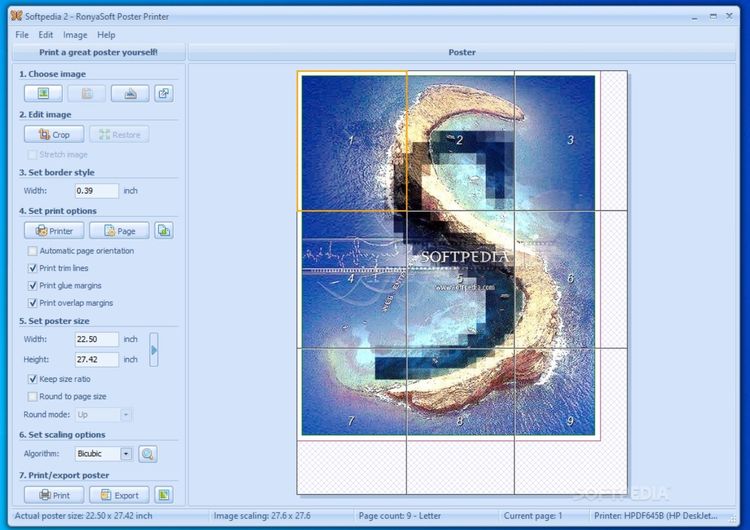Enable Automatic page orientation checkbox
This screenshot has width=750, height=530.
click(33, 251)
